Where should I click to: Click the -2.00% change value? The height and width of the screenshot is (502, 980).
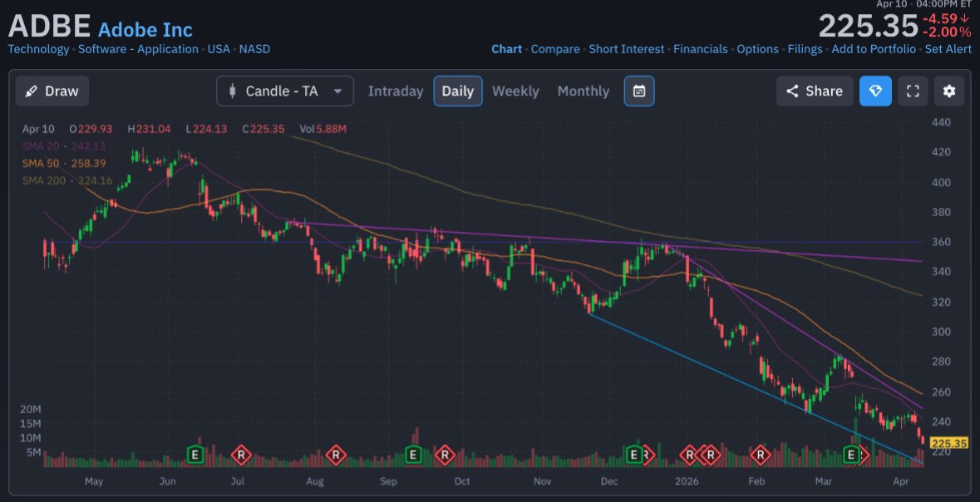click(948, 32)
